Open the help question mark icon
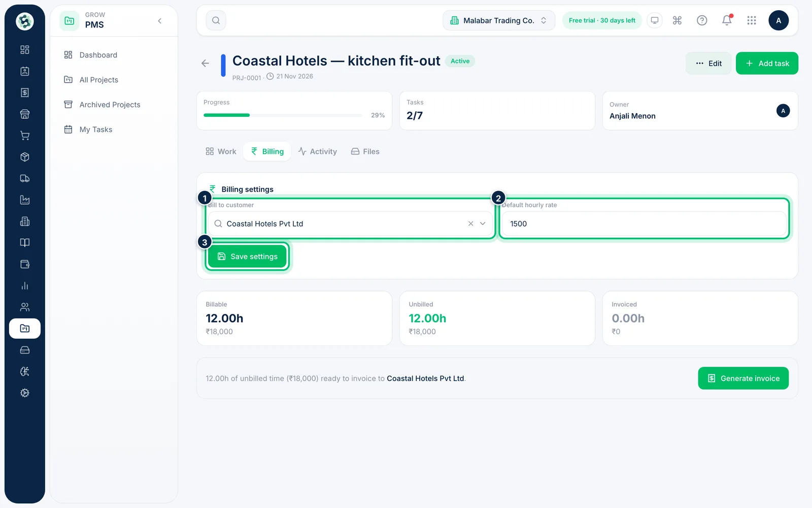The height and width of the screenshot is (508, 812). [702, 20]
